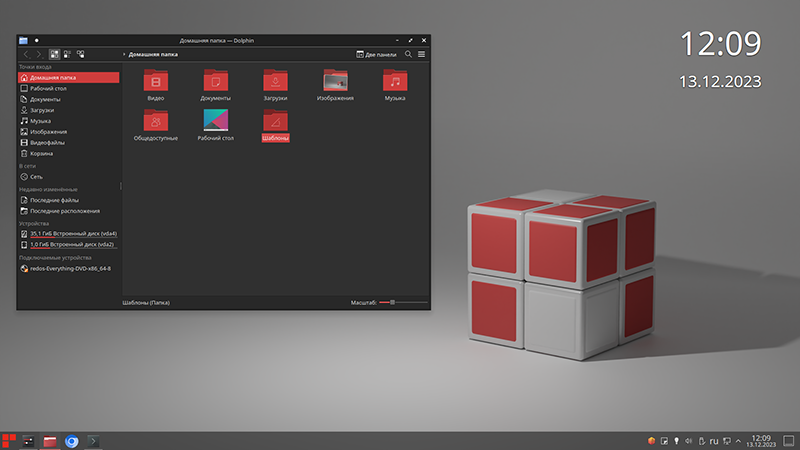The width and height of the screenshot is (800, 450).
Task: Expand the breadcrumb arrow before Домашняя папка
Action: 123,53
